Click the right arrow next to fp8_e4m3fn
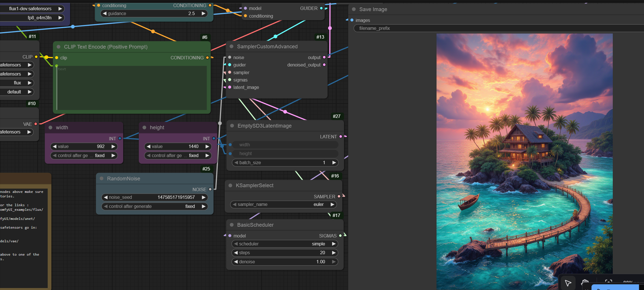Image resolution: width=644 pixels, height=290 pixels. [x=60, y=18]
